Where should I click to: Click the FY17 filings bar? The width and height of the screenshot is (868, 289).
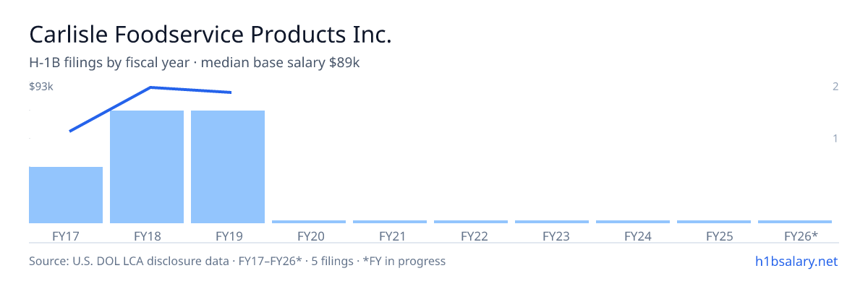click(x=66, y=195)
